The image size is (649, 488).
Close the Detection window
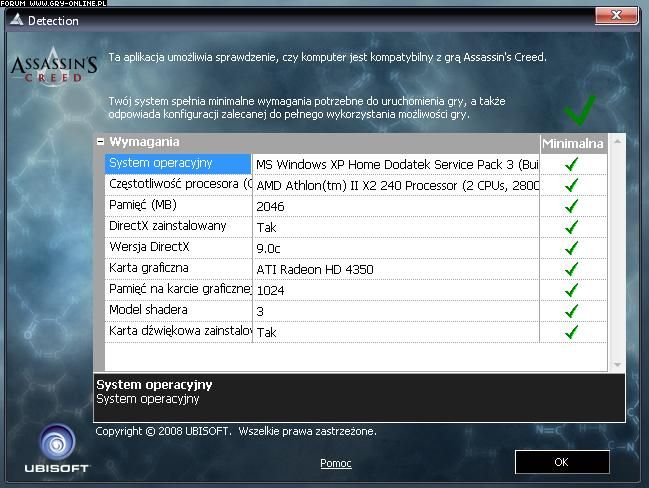pyautogui.click(x=616, y=15)
